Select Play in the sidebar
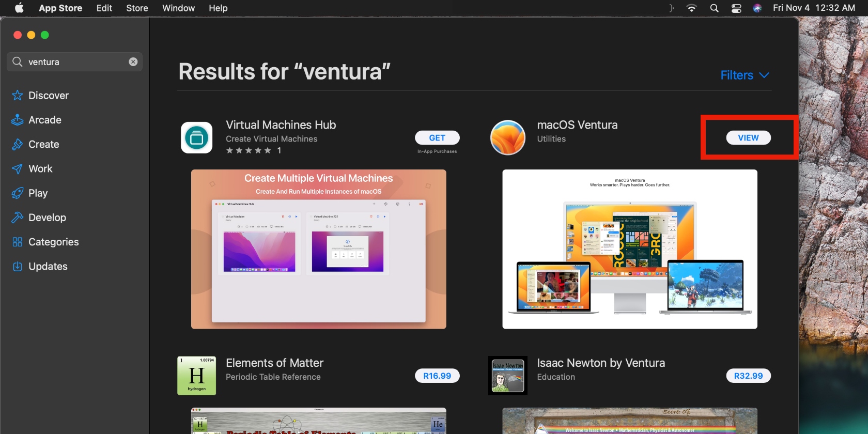The height and width of the screenshot is (434, 868). tap(38, 193)
